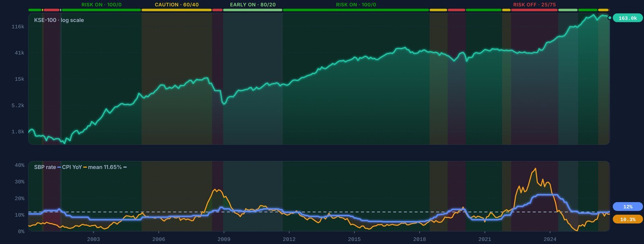This screenshot has width=644, height=244.
Task: Click the KSE-100 line endpoint dot
Action: coord(610,18)
